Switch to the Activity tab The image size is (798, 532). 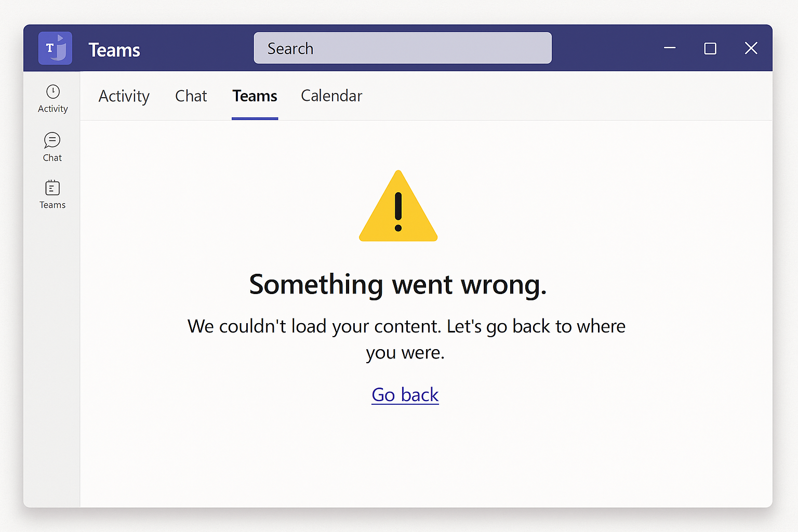point(124,96)
